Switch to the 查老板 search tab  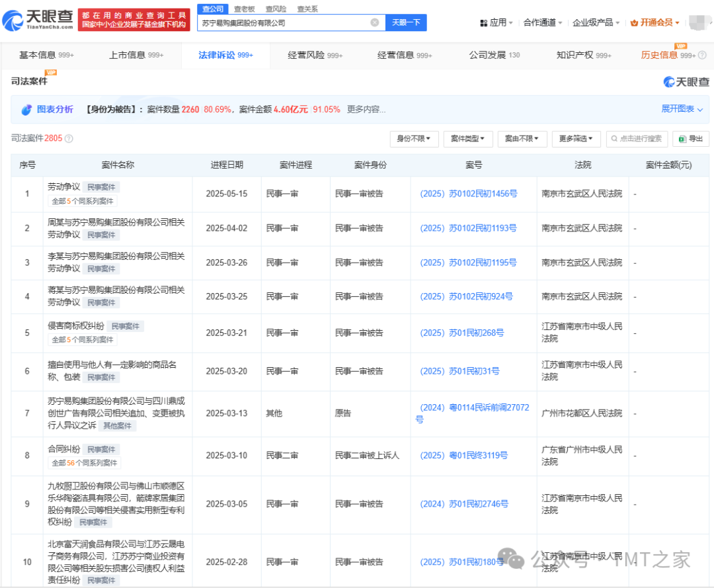(245, 9)
